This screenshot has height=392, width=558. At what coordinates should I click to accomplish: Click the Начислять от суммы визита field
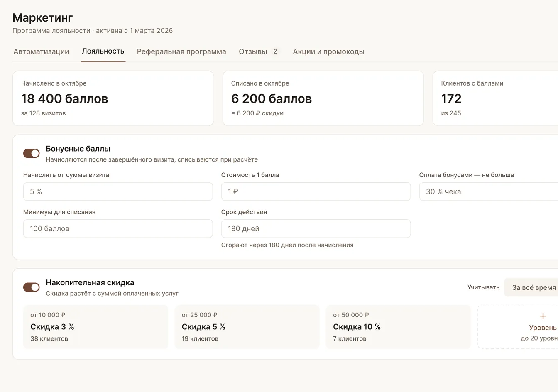(118, 191)
